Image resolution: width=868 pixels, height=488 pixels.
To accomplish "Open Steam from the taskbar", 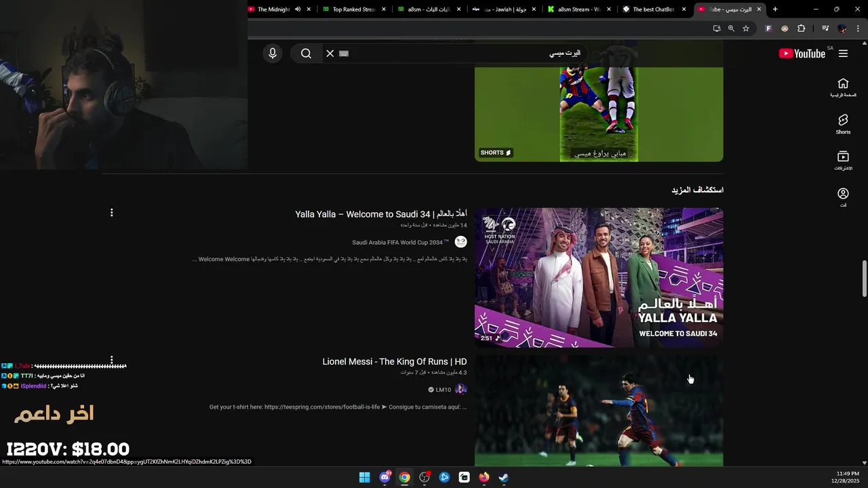I will [504, 477].
